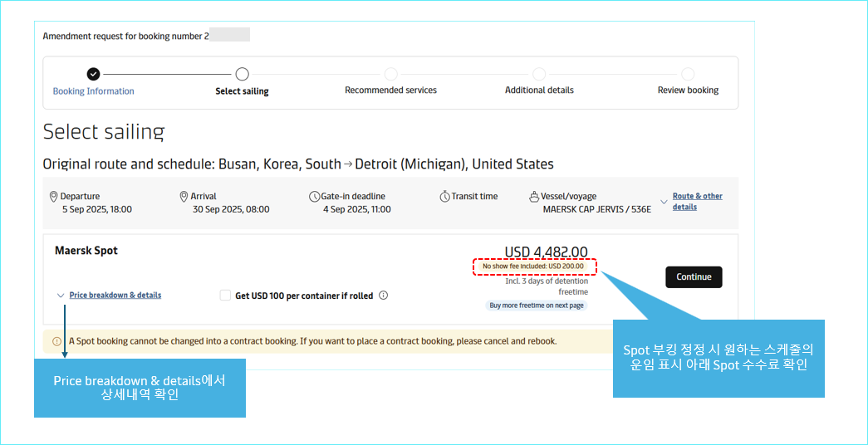This screenshot has width=868, height=445.
Task: Click the Transit time stopwatch icon
Action: tap(444, 197)
